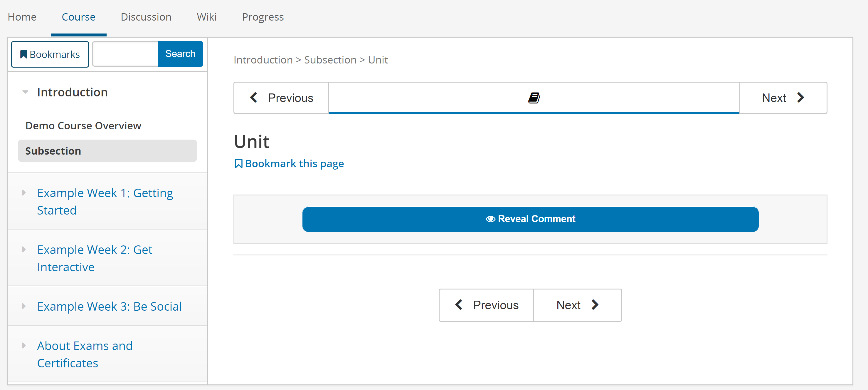This screenshot has height=390, width=868.
Task: Expand Example Week 2 section arrow
Action: tap(24, 250)
